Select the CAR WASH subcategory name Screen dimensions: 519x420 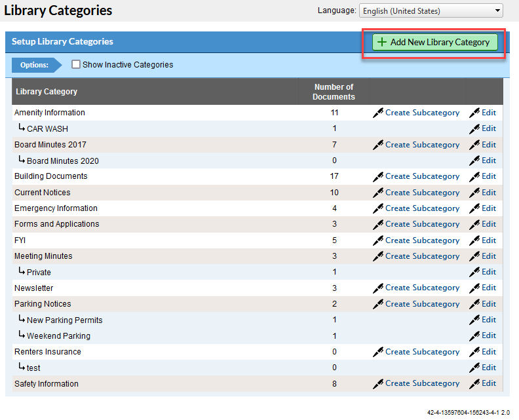tap(47, 128)
